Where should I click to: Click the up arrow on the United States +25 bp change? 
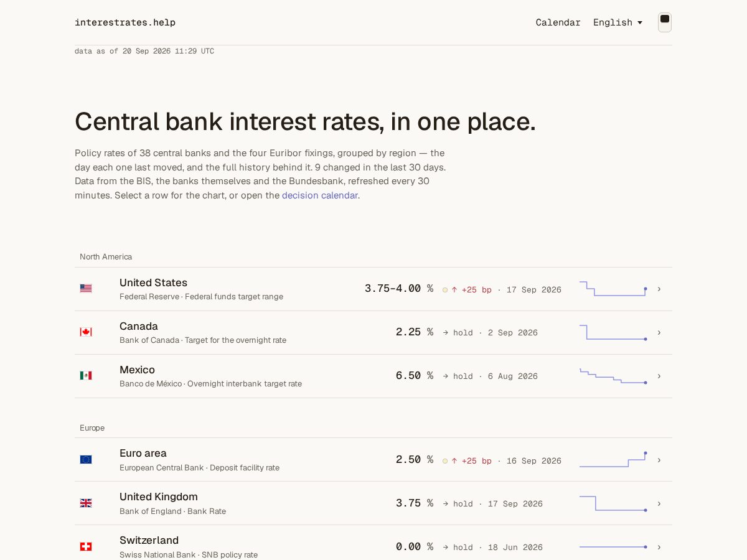click(x=454, y=290)
